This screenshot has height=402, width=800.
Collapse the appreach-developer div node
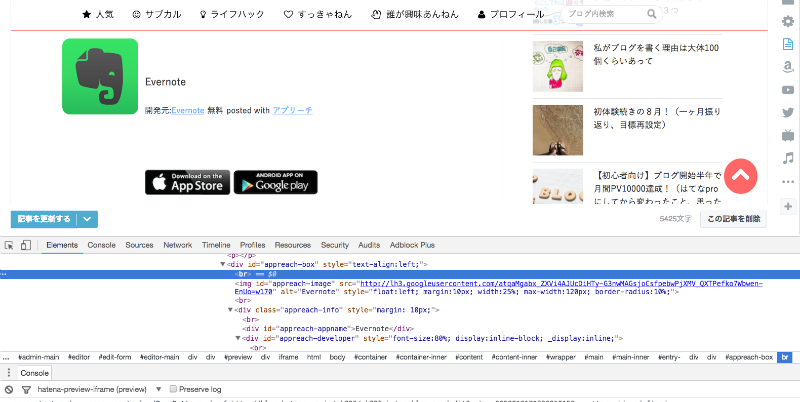(238, 338)
